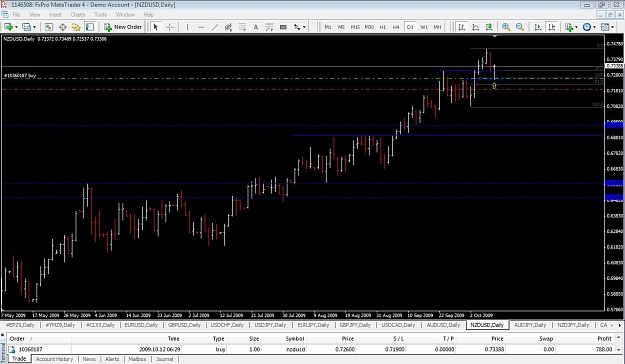Image resolution: width=625 pixels, height=364 pixels.
Task: Switch to H1 timeframe
Action: 383,27
